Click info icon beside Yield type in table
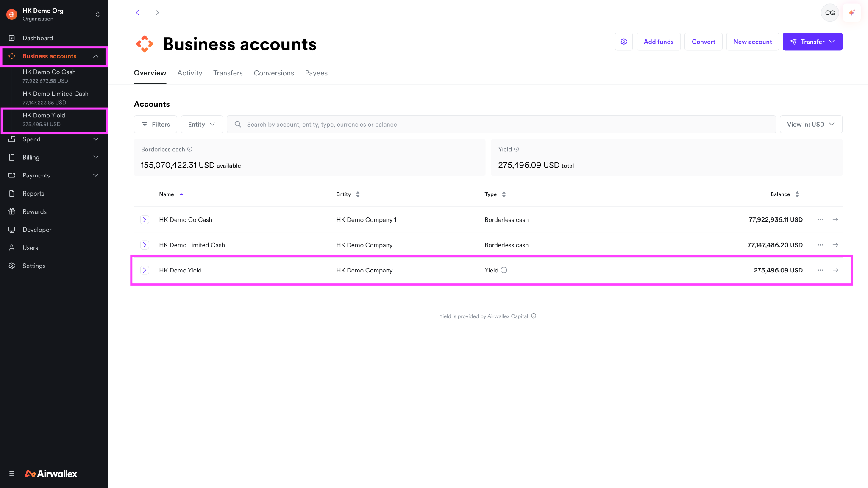This screenshot has width=868, height=488. tap(504, 270)
